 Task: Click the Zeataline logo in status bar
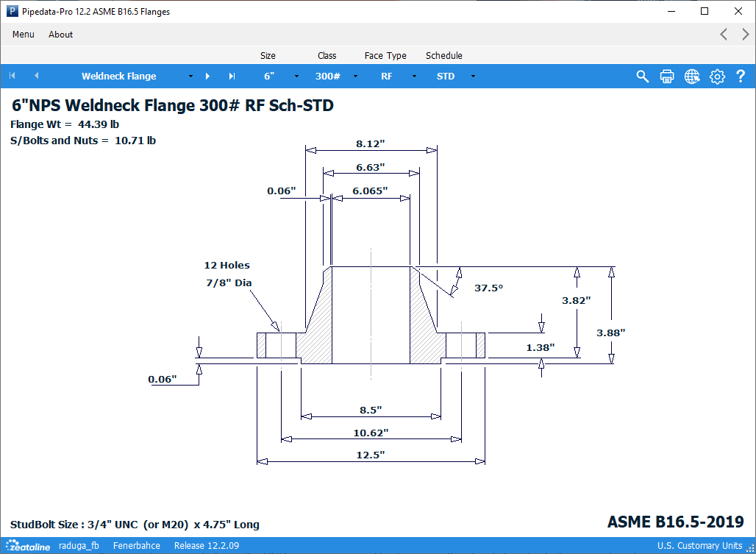[x=27, y=545]
